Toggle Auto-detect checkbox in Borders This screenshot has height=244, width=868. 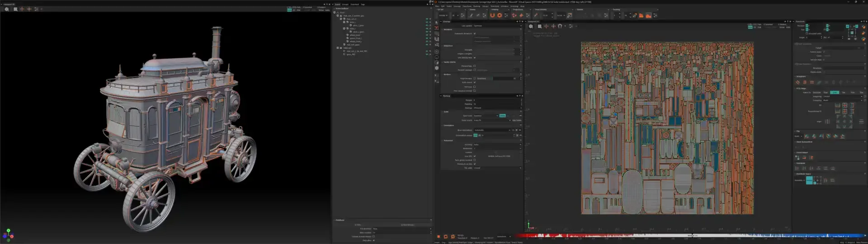pyautogui.click(x=475, y=82)
